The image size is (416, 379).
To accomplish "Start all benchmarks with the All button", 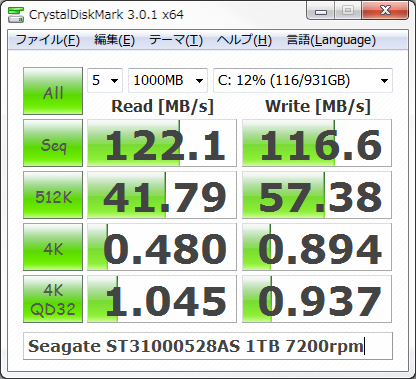I will click(53, 91).
